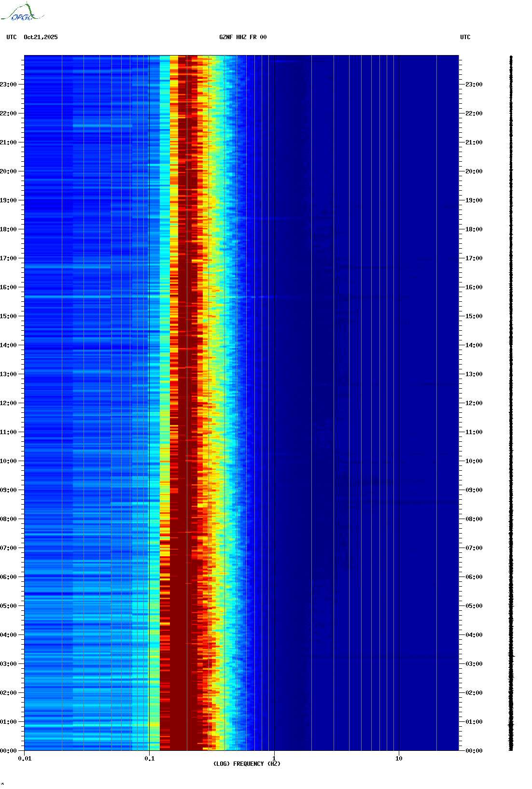Viewport: 532px width, 789px height.
Task: Select the station title GZNF HHZ FR 00
Action: 242,37
